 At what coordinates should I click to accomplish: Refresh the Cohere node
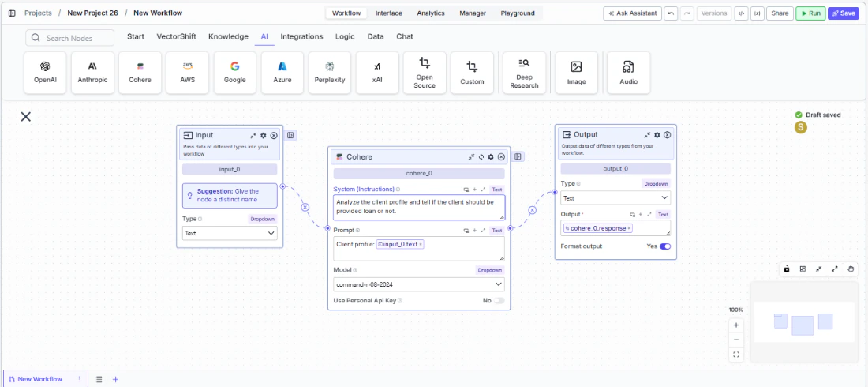click(x=481, y=157)
